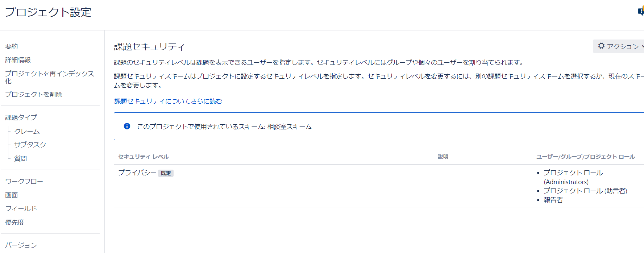Open バージョン in the sidebar
644x253 pixels.
coord(21,245)
